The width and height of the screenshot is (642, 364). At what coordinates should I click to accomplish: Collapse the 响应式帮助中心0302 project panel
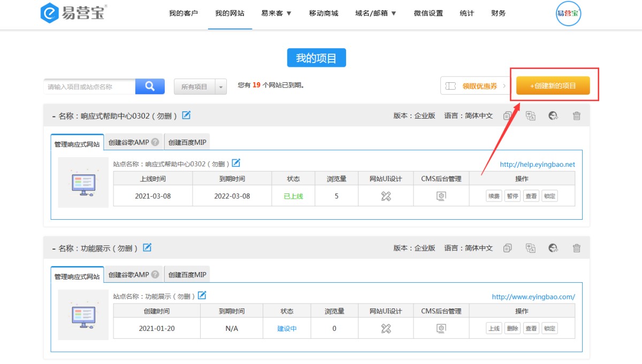coord(54,116)
